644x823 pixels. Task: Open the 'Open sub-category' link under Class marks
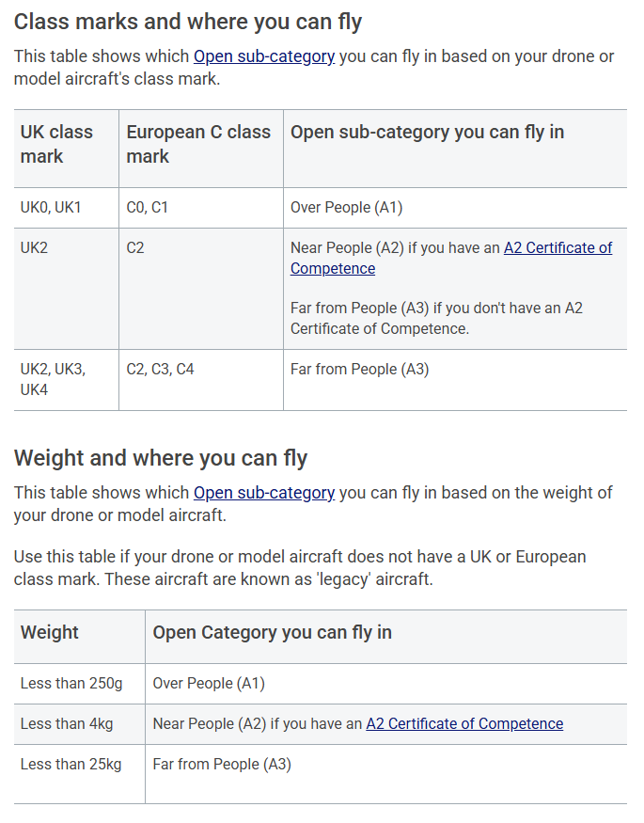point(264,56)
